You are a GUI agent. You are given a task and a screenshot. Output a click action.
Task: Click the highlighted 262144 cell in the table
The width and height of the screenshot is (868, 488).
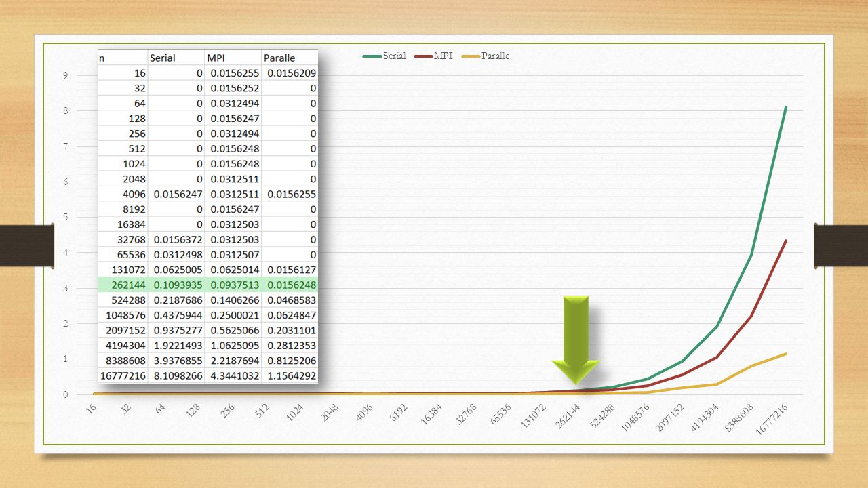pos(129,285)
